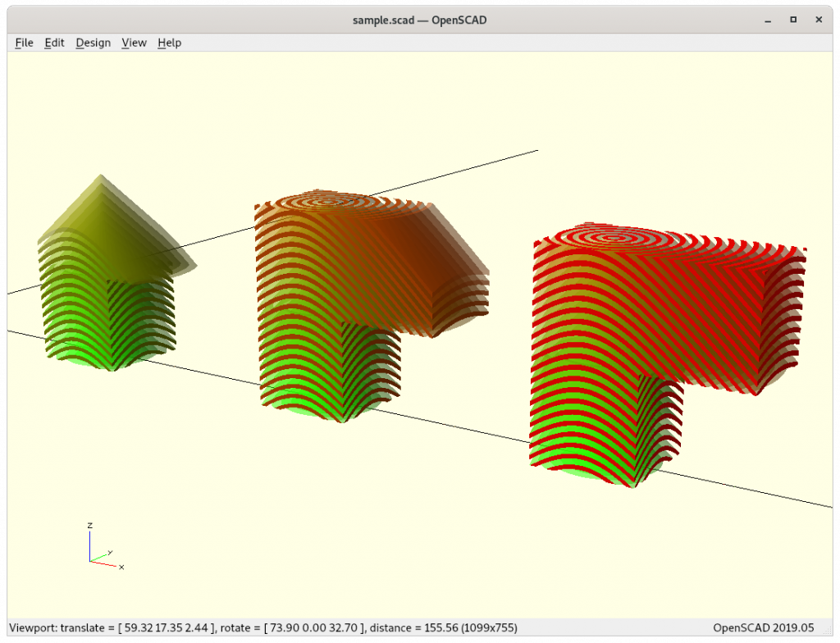
Task: Open the View menu
Action: (x=134, y=43)
